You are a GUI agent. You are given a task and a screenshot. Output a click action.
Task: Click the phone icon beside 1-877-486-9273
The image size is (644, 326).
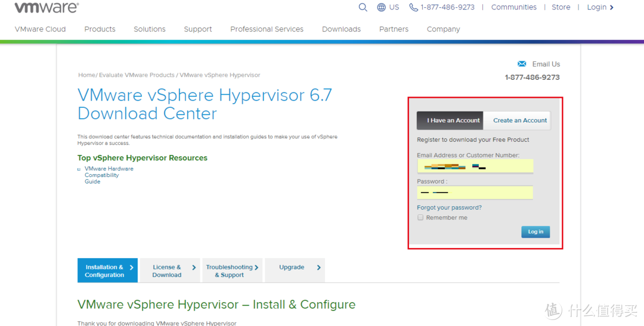413,7
